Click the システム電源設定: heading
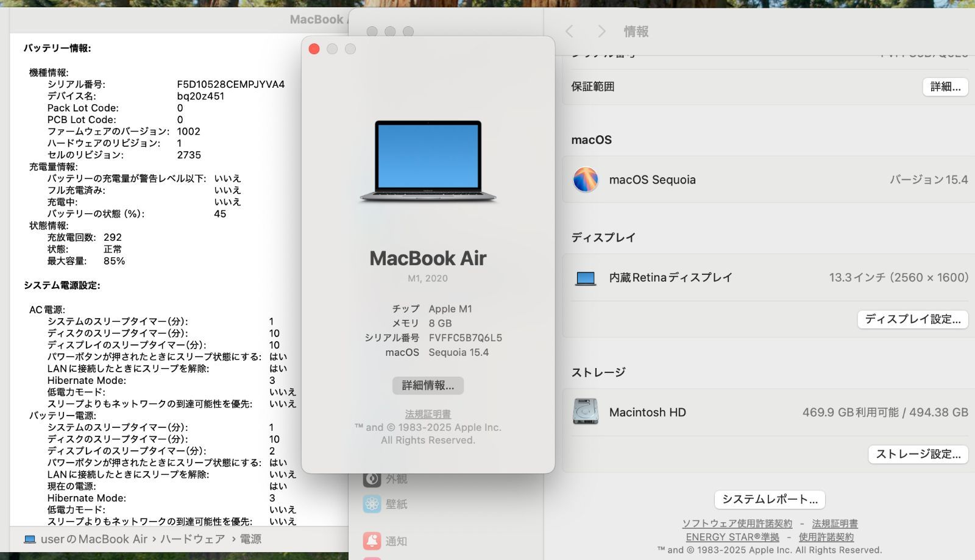 62,285
